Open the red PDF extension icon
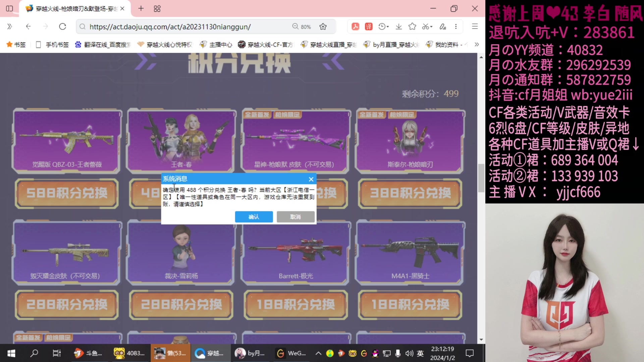644x362 pixels. (x=355, y=26)
